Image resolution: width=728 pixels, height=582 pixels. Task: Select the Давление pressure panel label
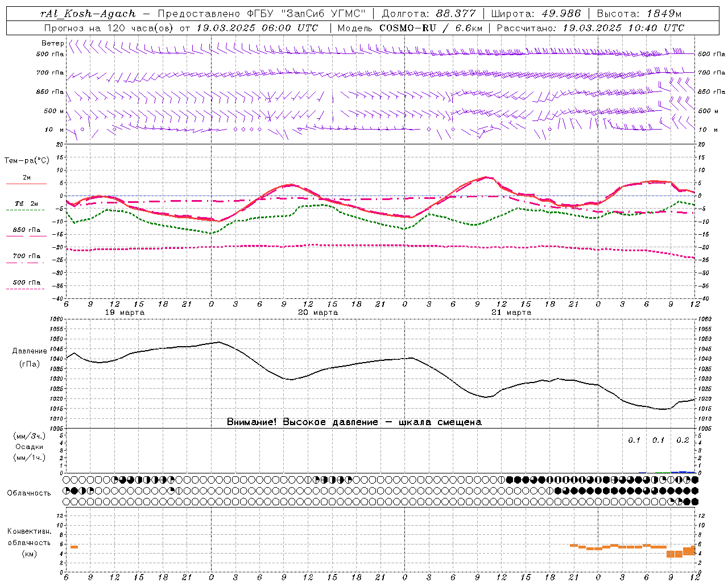click(30, 351)
